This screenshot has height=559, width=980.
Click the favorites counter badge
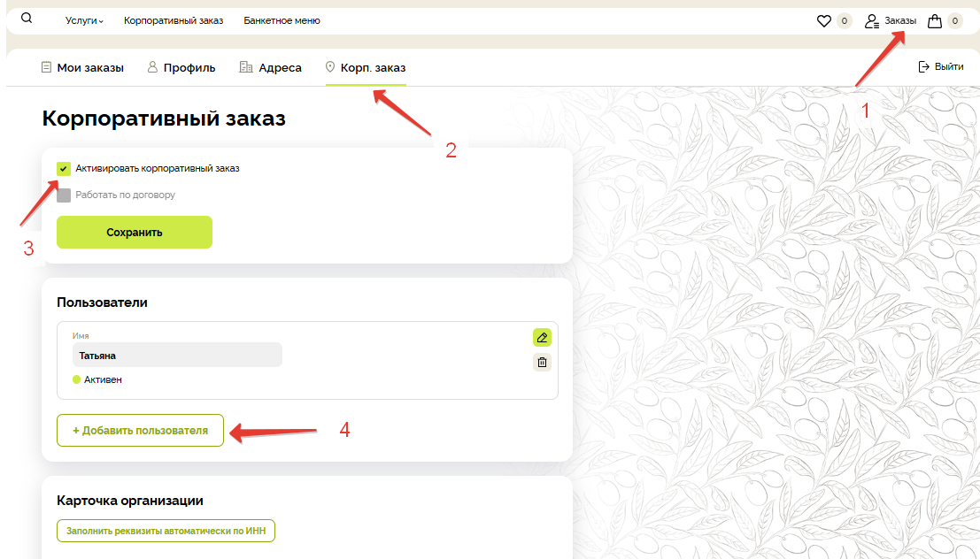coord(844,20)
